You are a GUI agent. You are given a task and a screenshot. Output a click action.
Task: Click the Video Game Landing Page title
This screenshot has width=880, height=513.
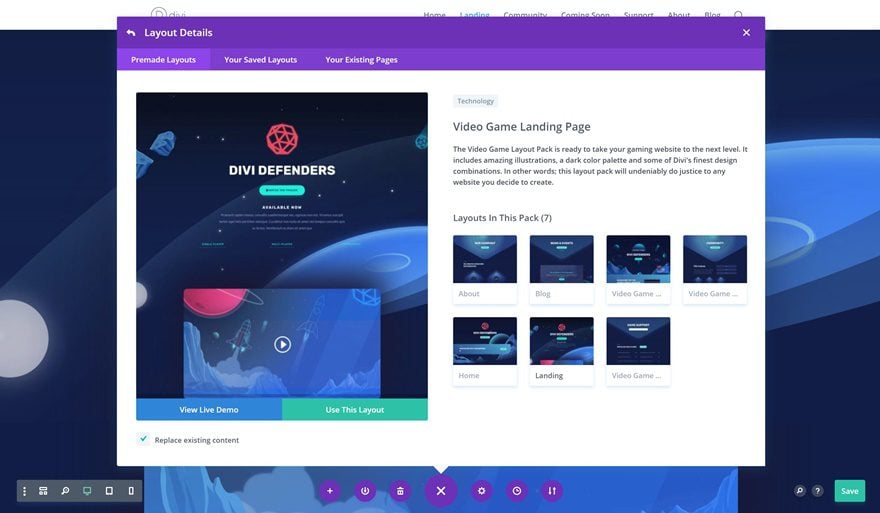pos(521,127)
